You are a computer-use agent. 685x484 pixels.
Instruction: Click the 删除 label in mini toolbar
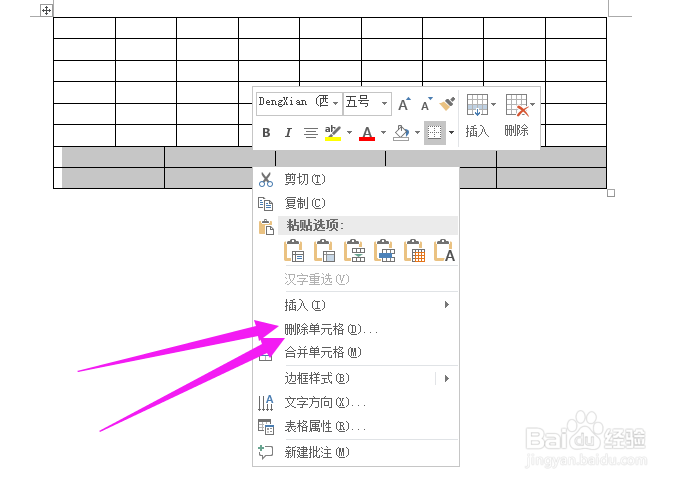(516, 131)
